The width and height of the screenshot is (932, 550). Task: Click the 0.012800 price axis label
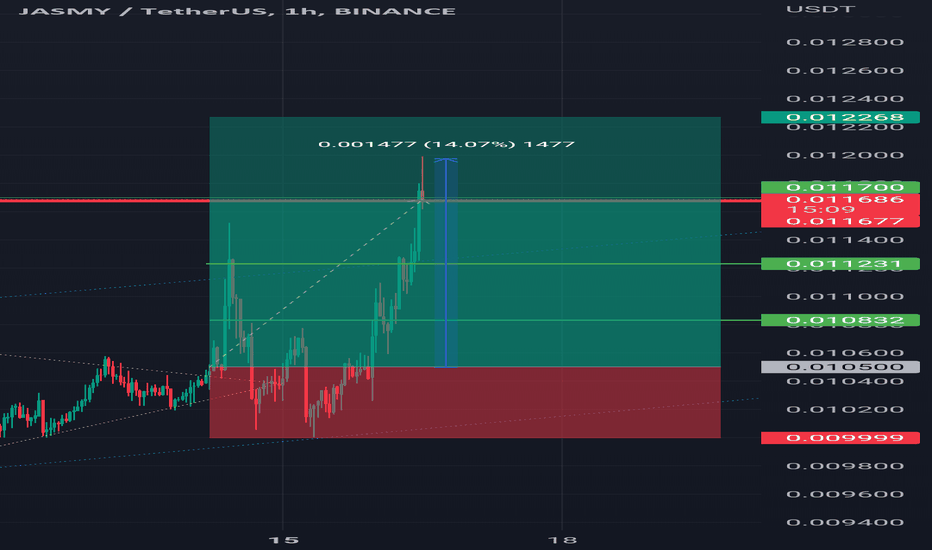845,42
